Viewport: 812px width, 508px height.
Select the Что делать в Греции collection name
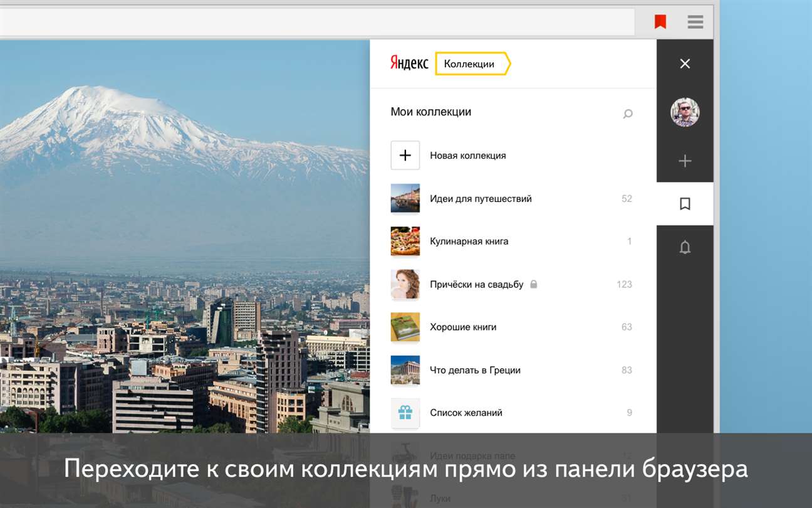[x=475, y=370]
